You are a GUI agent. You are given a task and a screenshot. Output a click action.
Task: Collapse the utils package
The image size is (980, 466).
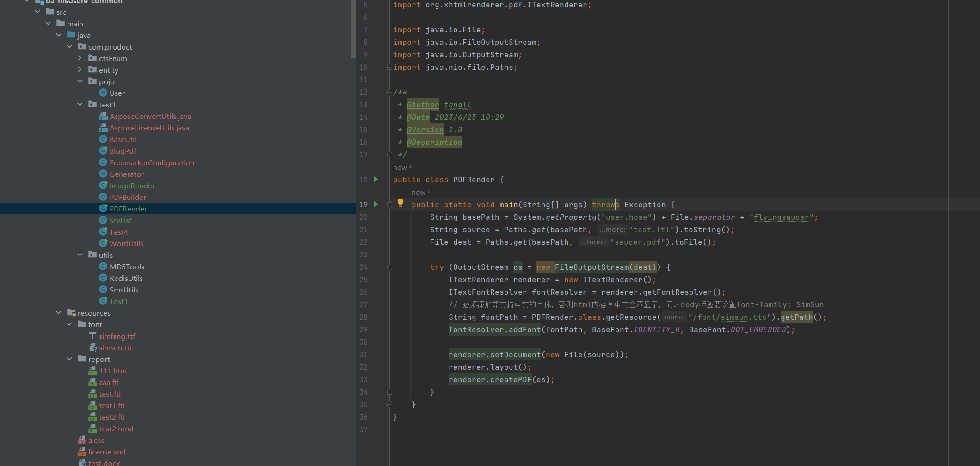coord(80,255)
